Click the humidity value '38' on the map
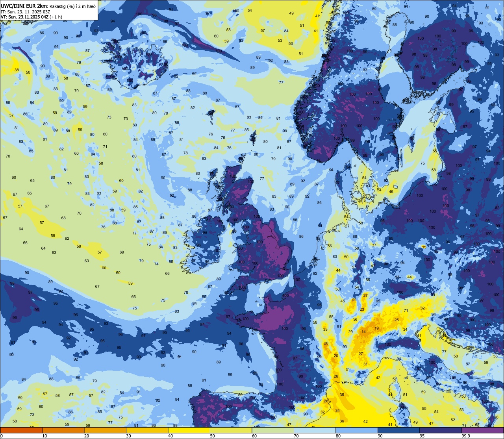Viewport: 504px width, 439px height. coord(17,70)
